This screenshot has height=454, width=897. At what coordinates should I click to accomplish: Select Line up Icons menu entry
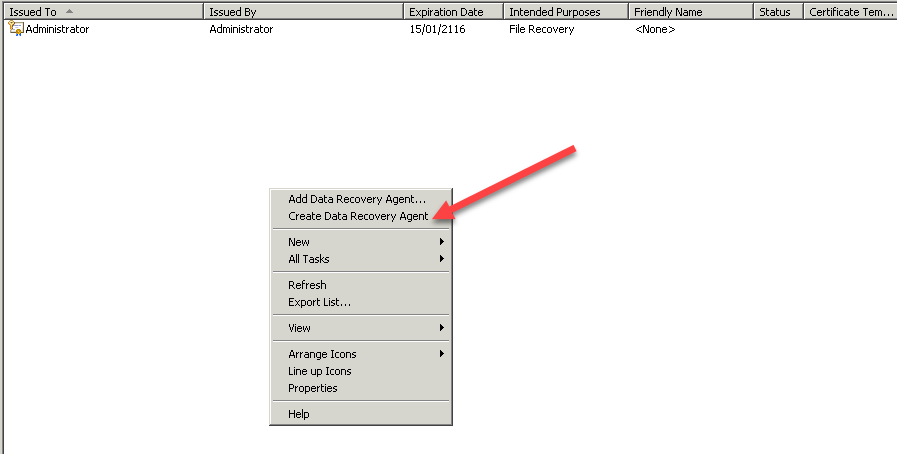click(x=319, y=371)
